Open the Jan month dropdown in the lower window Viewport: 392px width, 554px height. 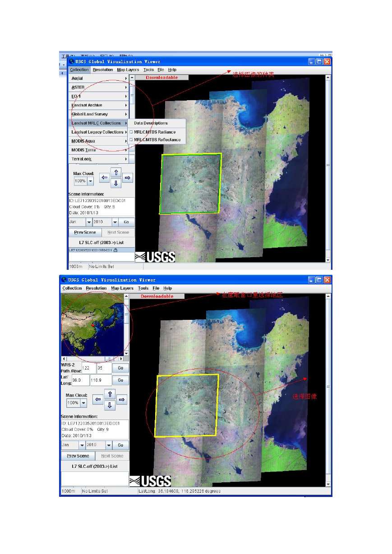pos(82,445)
